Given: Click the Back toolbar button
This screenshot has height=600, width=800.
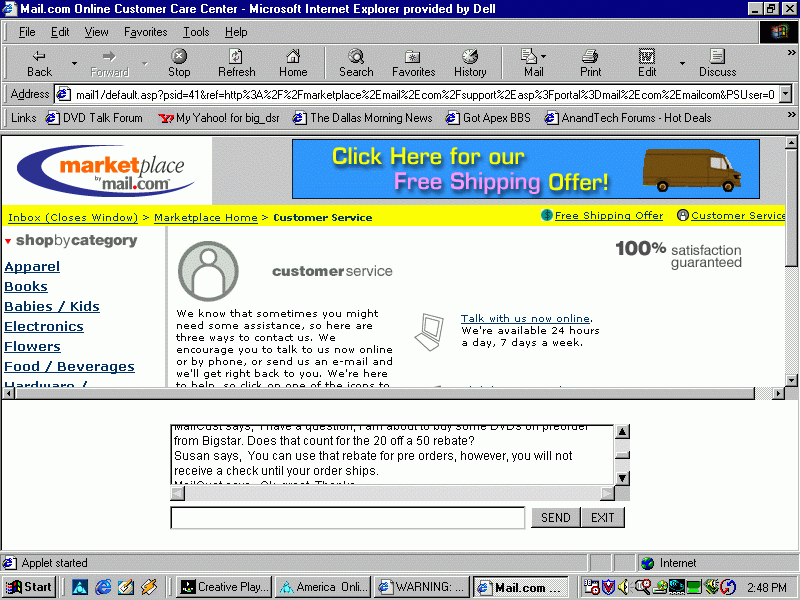Looking at the screenshot, I should coord(39,63).
